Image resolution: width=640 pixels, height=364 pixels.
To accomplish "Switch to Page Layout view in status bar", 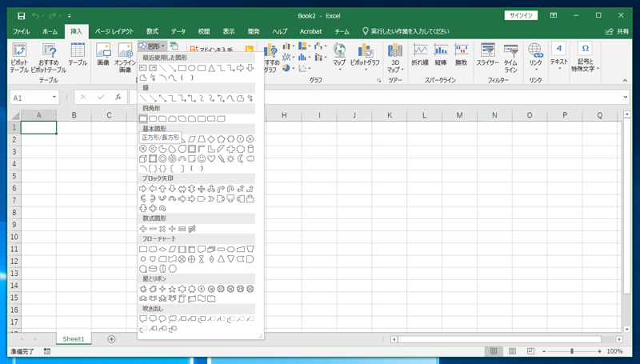I will (x=510, y=351).
